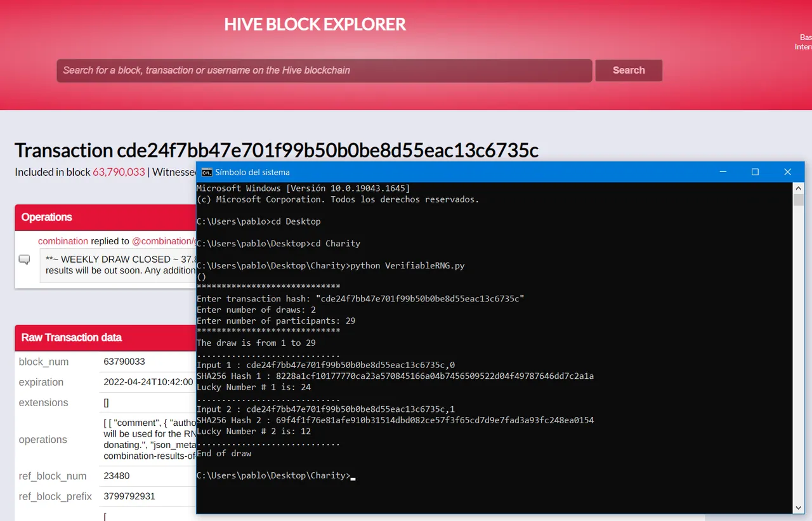Click the operations row label

[x=43, y=439]
